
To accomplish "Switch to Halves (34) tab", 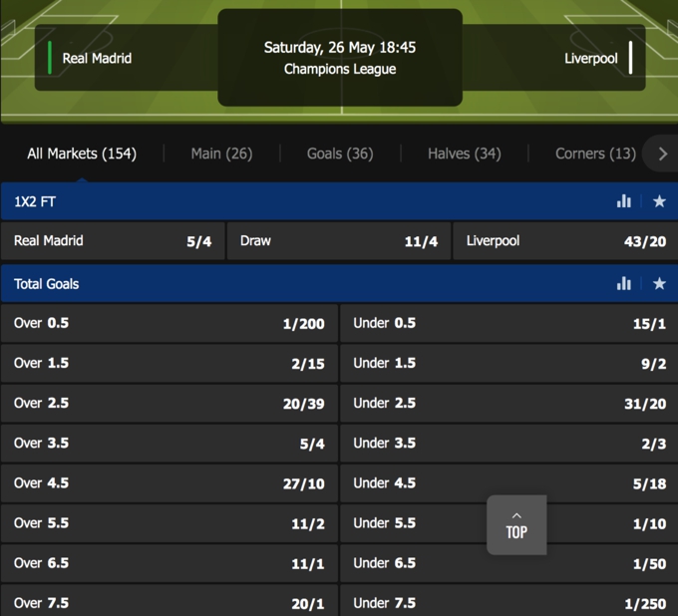I will pyautogui.click(x=465, y=154).
